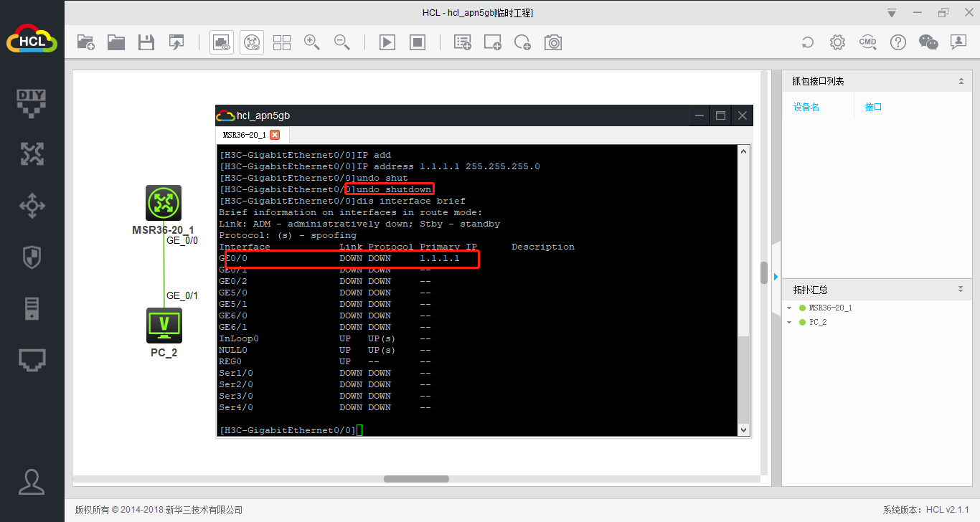Zoom in on the topology canvas
This screenshot has width=980, height=522.
tap(312, 42)
